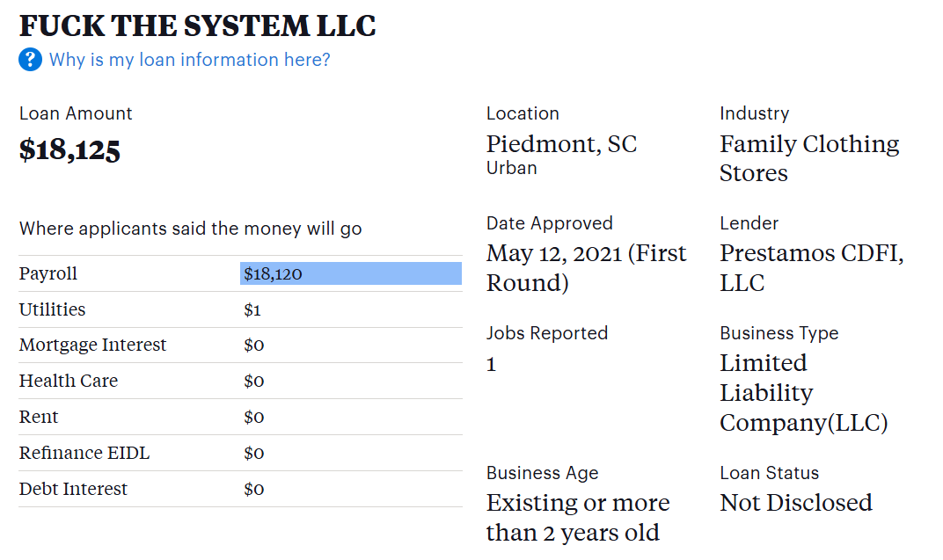Image resolution: width=943 pixels, height=560 pixels.
Task: Click the blue question mark help icon
Action: [x=30, y=60]
